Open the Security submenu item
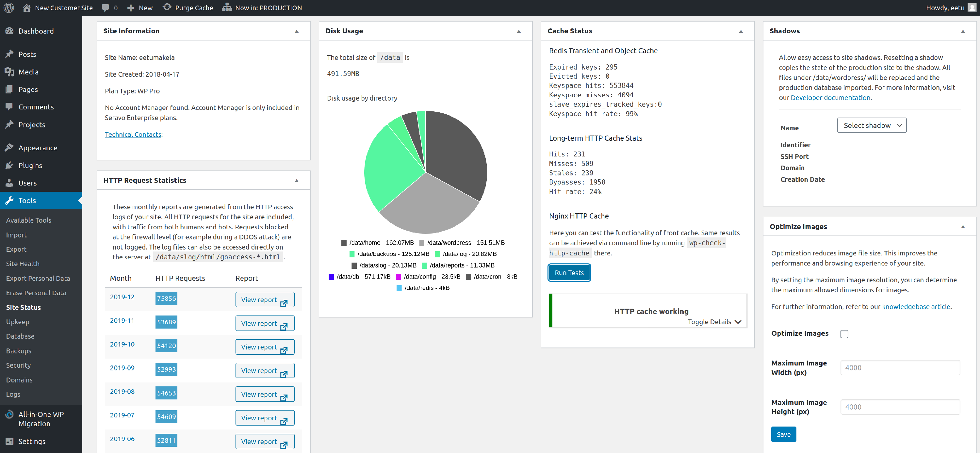 18,365
